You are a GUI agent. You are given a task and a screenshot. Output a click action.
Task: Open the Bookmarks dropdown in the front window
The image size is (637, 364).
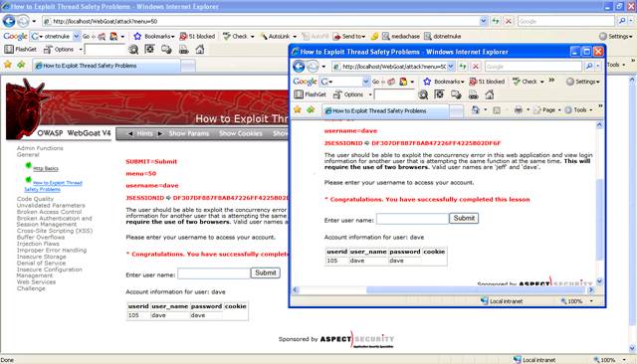tap(444, 82)
